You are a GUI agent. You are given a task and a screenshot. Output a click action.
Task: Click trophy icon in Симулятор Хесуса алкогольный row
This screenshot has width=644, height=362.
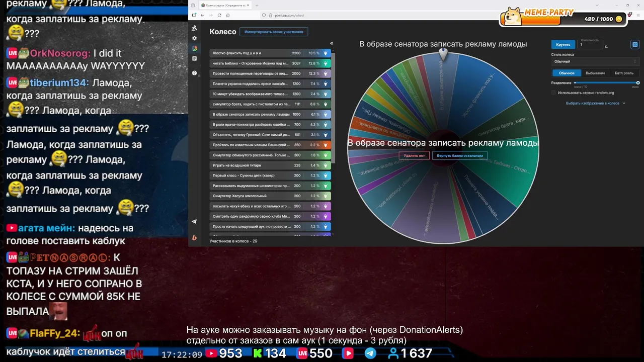point(326,196)
